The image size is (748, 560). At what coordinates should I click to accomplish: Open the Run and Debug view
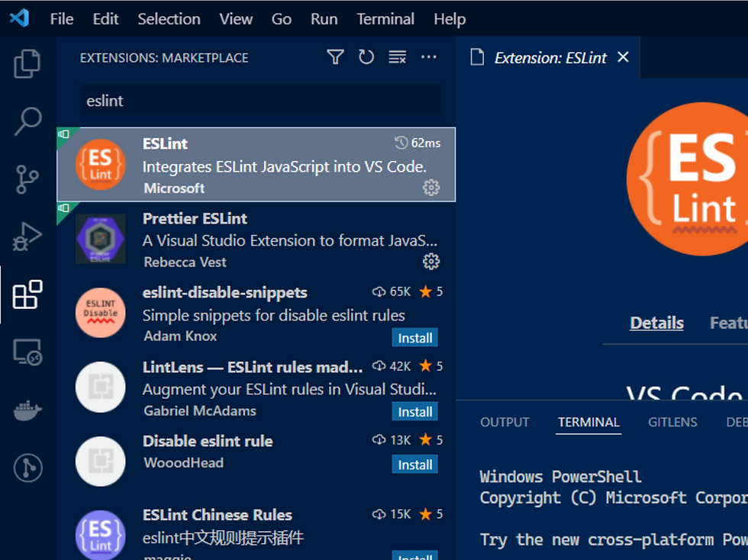[x=27, y=237]
